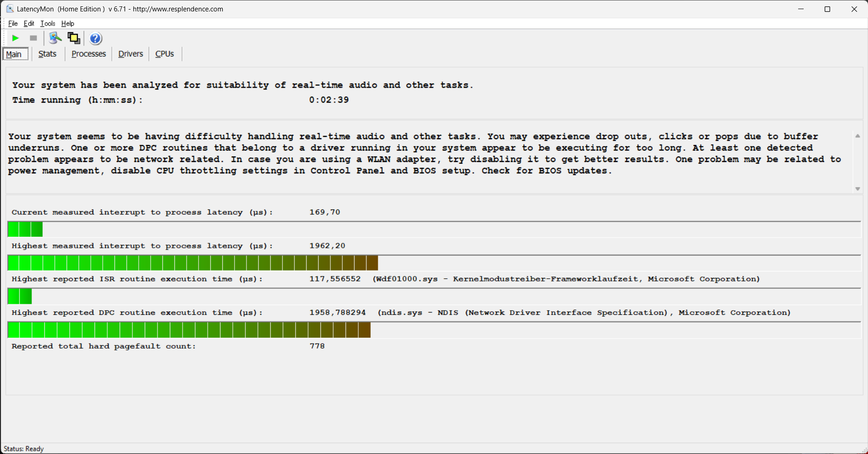Screen dimensions: 868x454
Task: Click the overlapping yellow windows toolbar icon
Action: click(73, 38)
